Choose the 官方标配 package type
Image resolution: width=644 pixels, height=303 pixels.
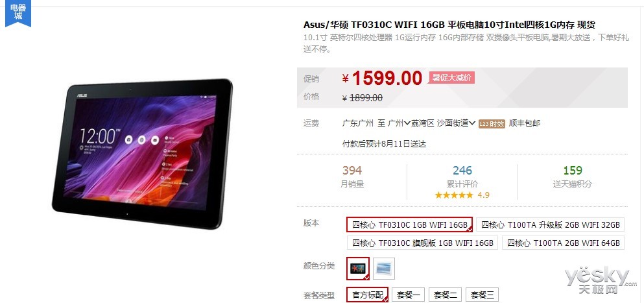pos(367,295)
